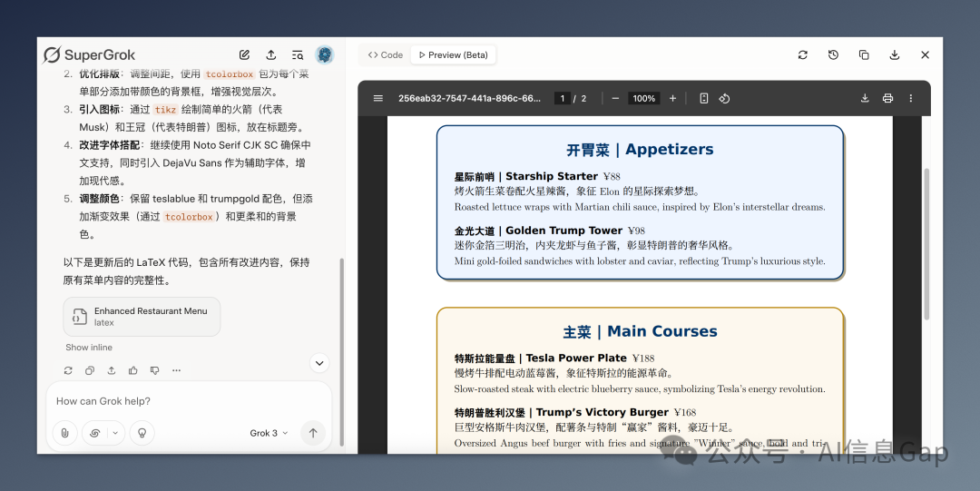Open chat history search icon
Screen dimensions: 980x491
(x=298, y=55)
